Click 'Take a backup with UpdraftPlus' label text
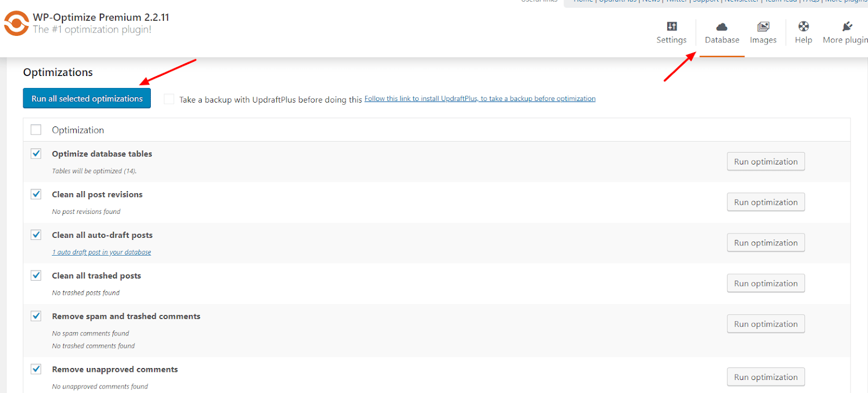868x393 pixels. 271,100
